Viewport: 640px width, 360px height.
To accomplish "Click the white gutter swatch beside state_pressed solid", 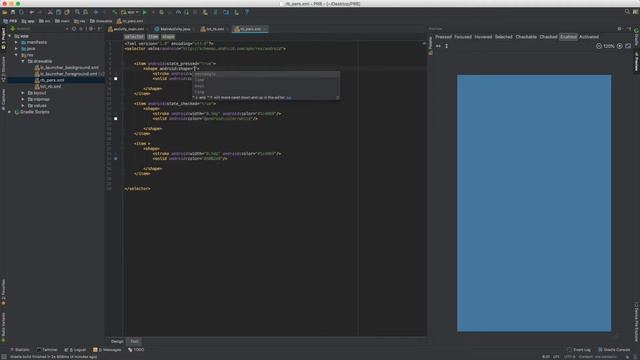I will [x=116, y=78].
